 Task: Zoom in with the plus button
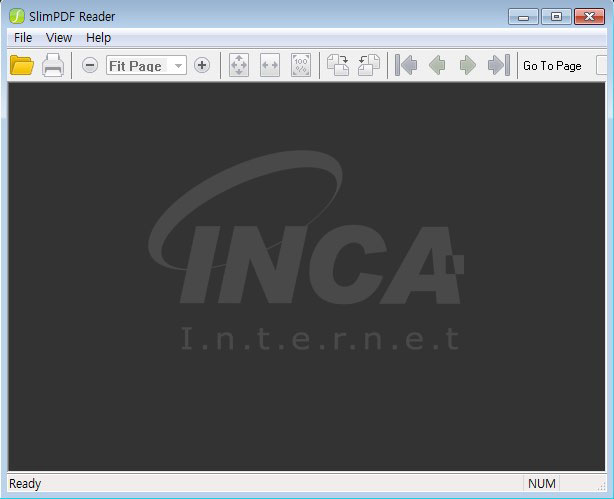202,65
